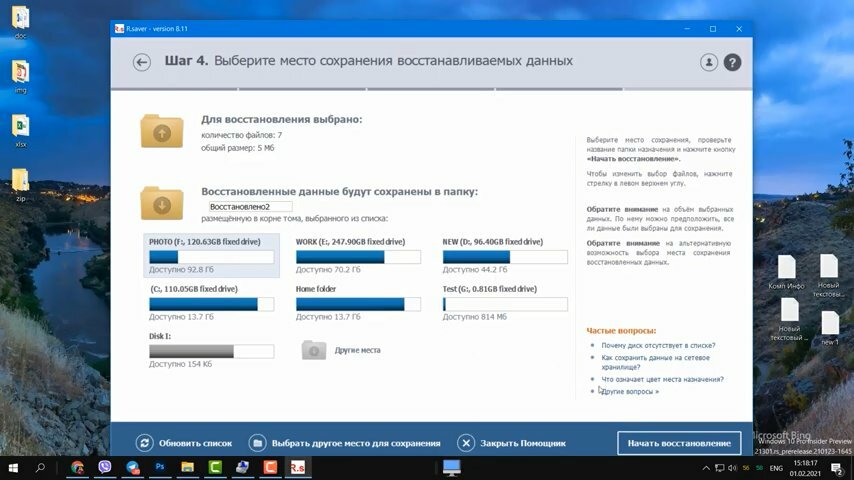Viewport: 854px width, 480px height.
Task: Select PHOTO (F:) drive as destination
Action: point(211,256)
